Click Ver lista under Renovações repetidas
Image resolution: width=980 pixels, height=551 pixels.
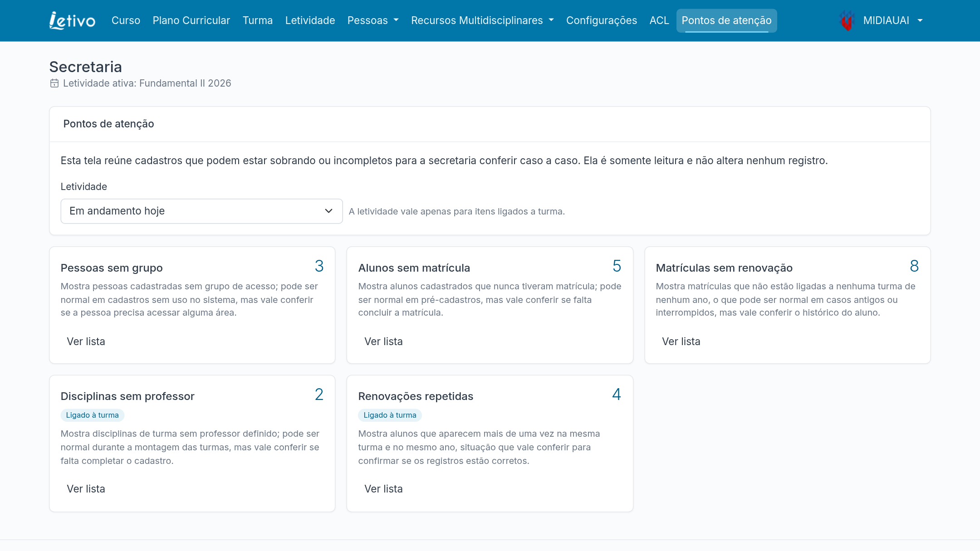(383, 489)
